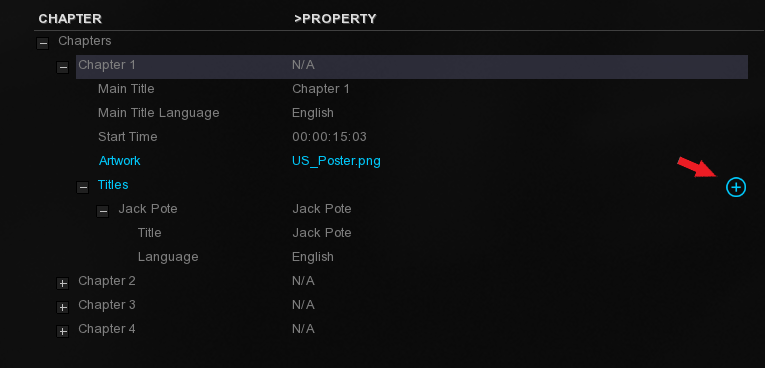The height and width of the screenshot is (368, 765).
Task: Expand Chapter 4
Action: [62, 331]
